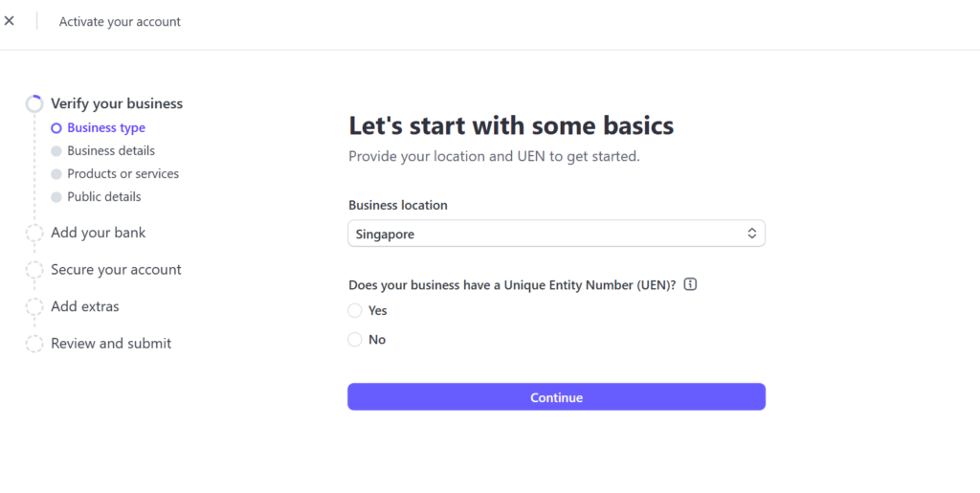
Task: Go to Public details step
Action: pos(103,197)
